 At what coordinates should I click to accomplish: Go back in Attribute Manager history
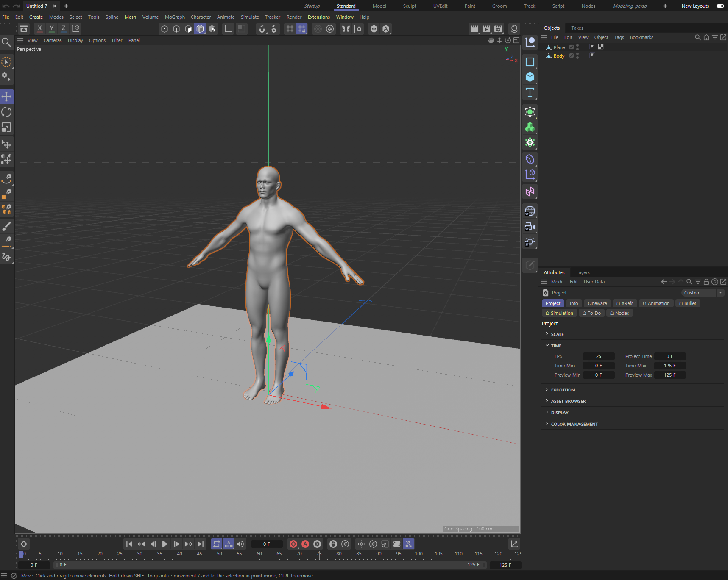coord(664,282)
